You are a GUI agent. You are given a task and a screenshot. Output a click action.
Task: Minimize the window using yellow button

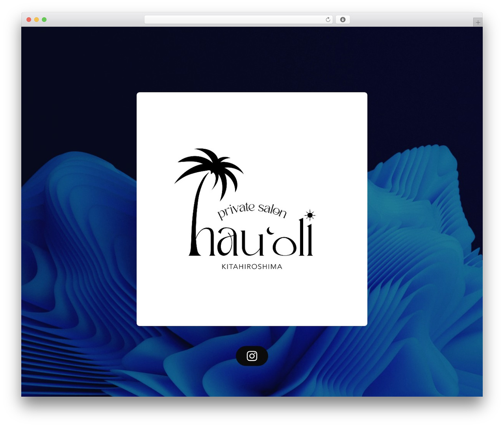[x=37, y=20]
